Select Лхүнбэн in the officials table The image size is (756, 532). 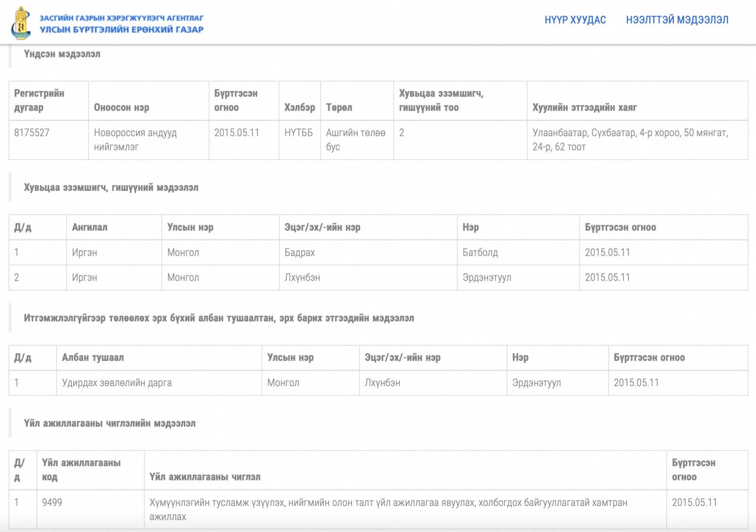pos(433,383)
